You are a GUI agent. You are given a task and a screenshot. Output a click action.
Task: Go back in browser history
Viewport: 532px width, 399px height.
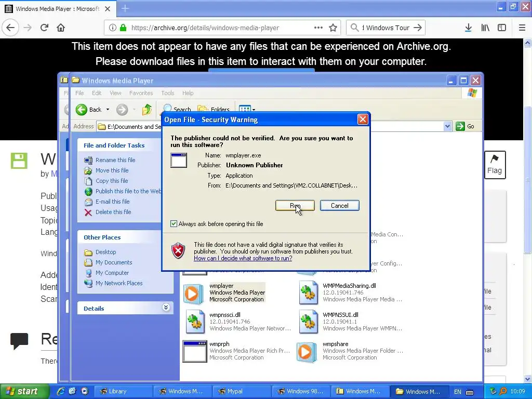[10, 28]
